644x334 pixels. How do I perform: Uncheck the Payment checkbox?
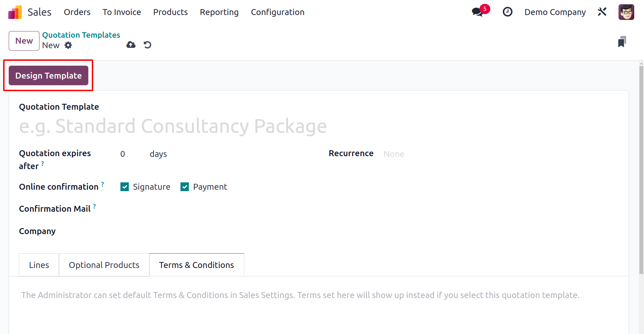(185, 187)
